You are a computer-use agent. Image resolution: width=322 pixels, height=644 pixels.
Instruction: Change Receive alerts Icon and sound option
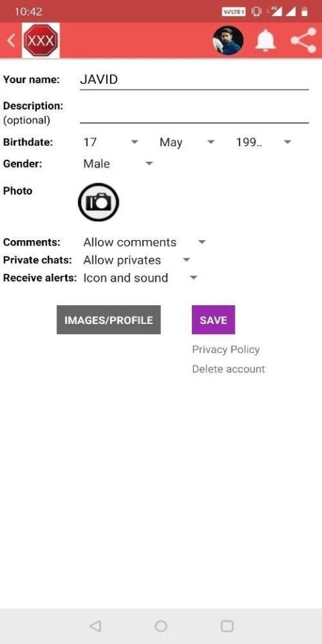click(140, 278)
